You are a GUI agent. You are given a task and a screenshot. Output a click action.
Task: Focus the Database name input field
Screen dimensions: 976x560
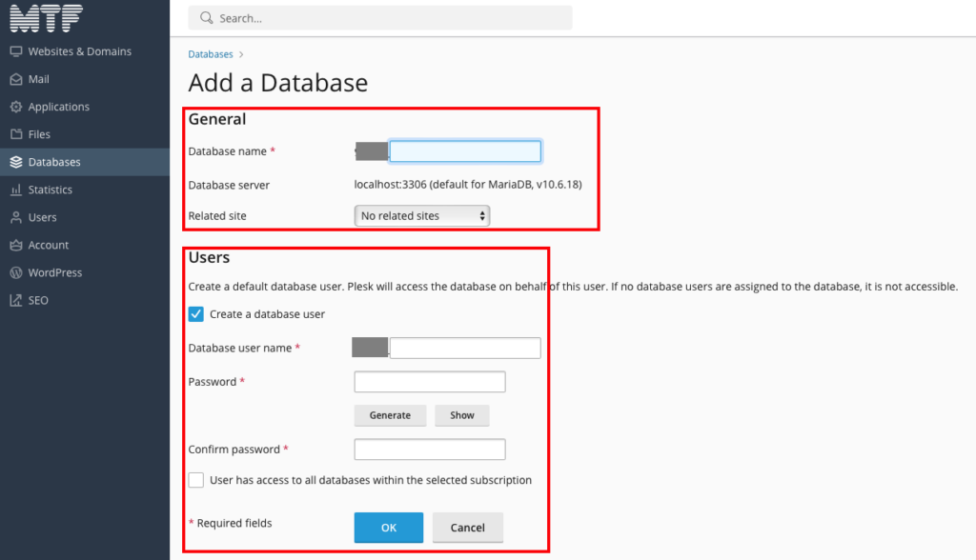465,151
